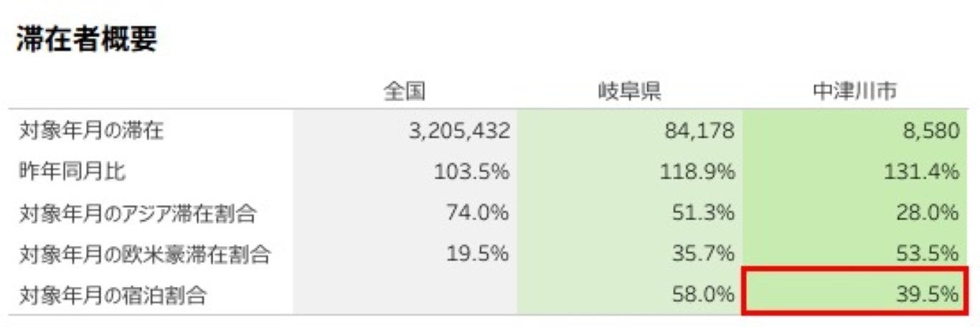
Task: Click the 中津川市 column header
Action: (x=854, y=92)
